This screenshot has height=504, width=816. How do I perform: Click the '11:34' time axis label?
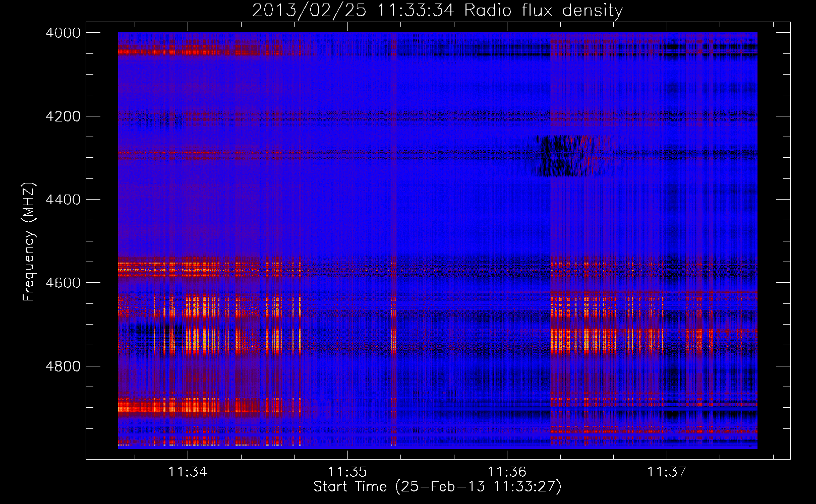coord(188,472)
